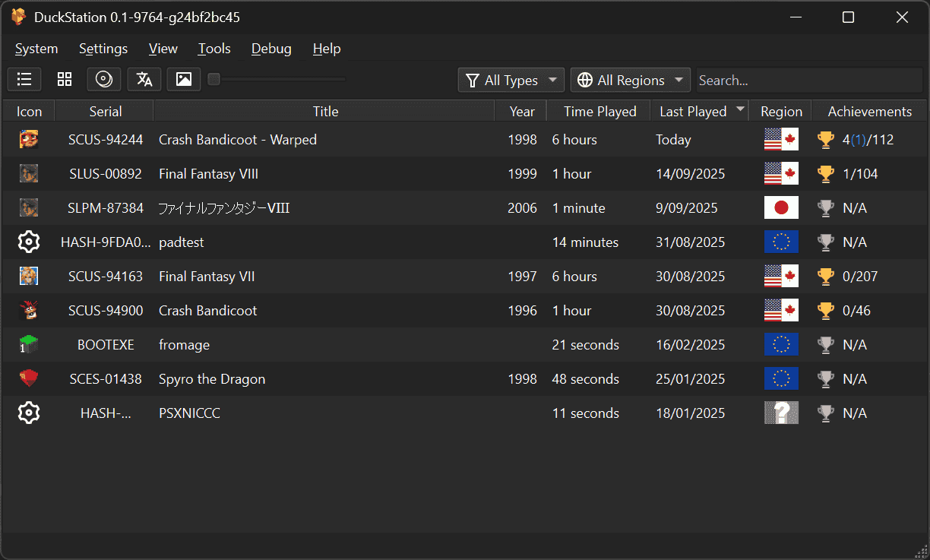Open the System menu
930x560 pixels.
[36, 49]
